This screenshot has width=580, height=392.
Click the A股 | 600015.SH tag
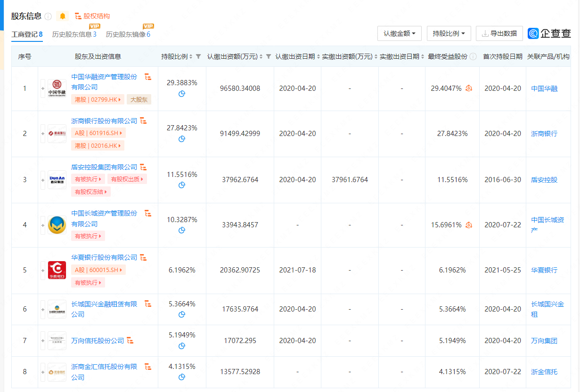[x=98, y=270]
